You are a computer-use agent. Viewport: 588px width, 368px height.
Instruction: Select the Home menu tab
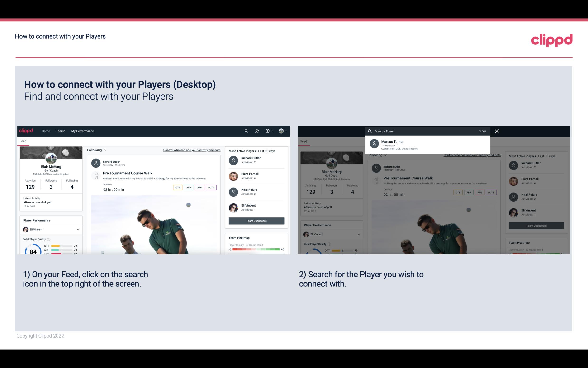45,131
